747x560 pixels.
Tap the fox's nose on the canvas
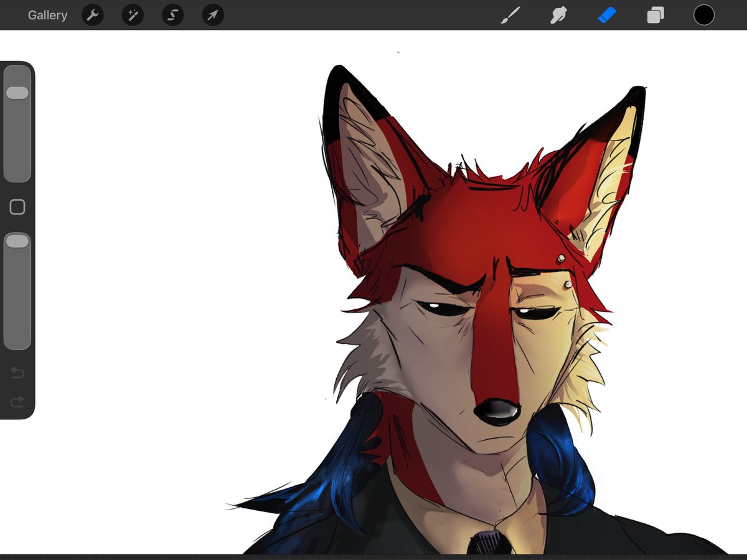(497, 411)
